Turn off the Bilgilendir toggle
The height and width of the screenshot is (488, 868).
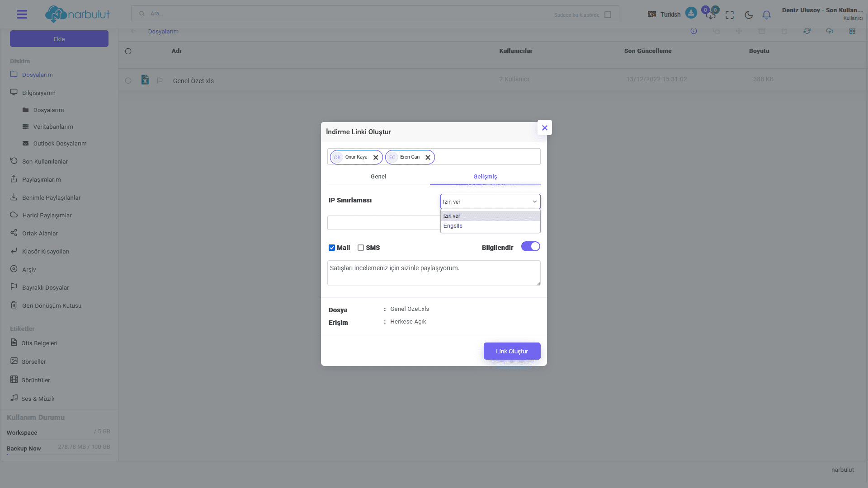click(x=530, y=247)
